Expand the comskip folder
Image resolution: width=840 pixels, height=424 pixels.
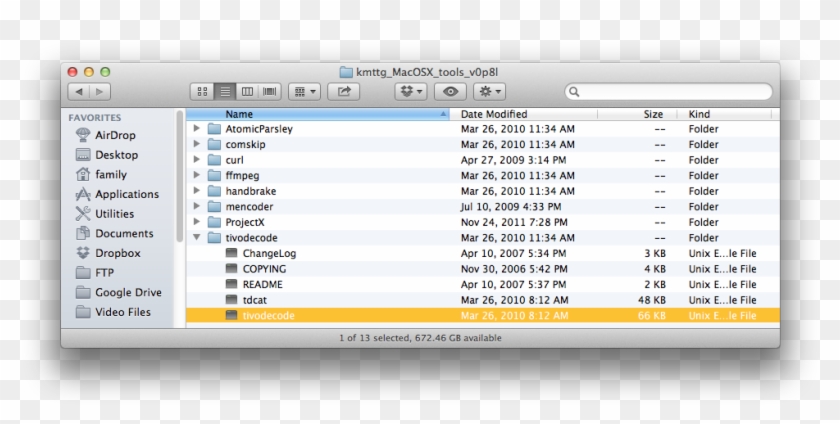pos(197,144)
